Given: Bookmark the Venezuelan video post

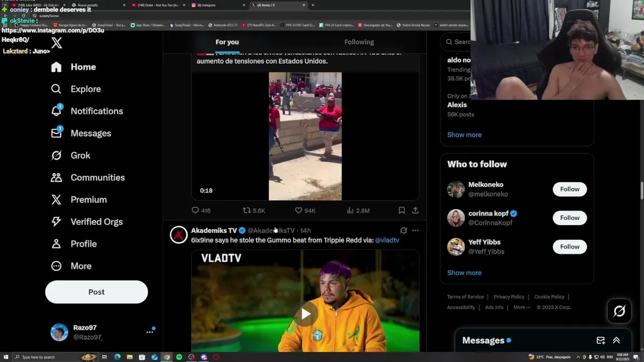Looking at the screenshot, I should tap(401, 211).
